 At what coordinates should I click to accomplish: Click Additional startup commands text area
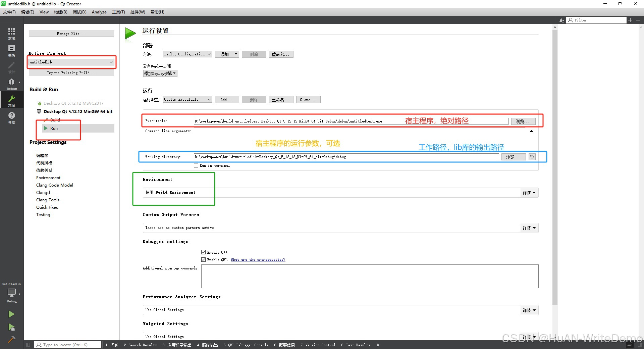(370, 276)
